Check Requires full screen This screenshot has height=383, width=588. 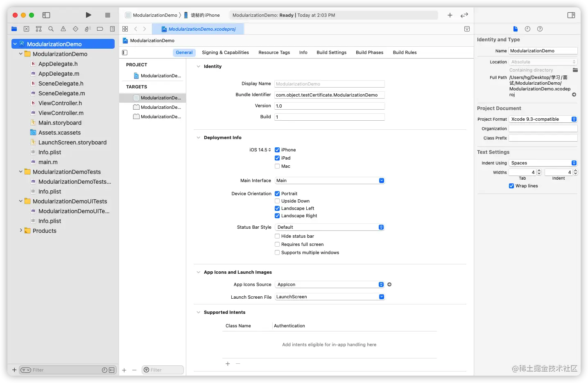277,244
